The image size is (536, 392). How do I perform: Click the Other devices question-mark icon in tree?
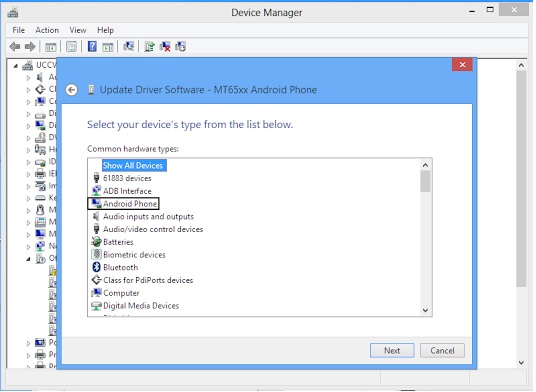tap(40, 258)
